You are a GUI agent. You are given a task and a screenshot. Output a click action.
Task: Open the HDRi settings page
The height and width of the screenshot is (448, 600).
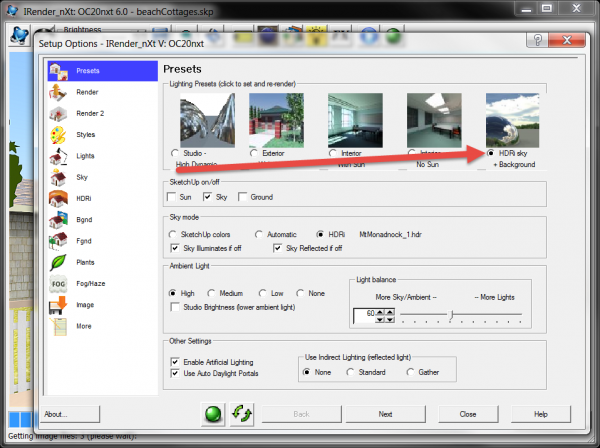(x=84, y=197)
